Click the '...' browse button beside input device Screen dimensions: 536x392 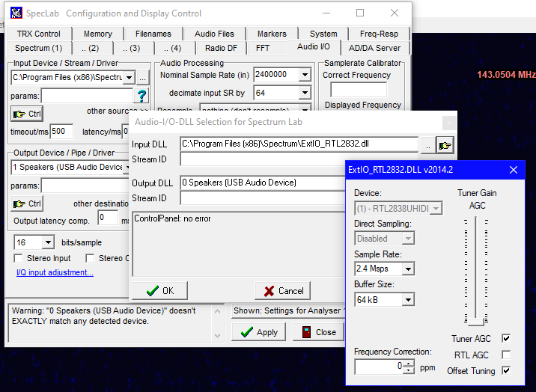tap(143, 78)
